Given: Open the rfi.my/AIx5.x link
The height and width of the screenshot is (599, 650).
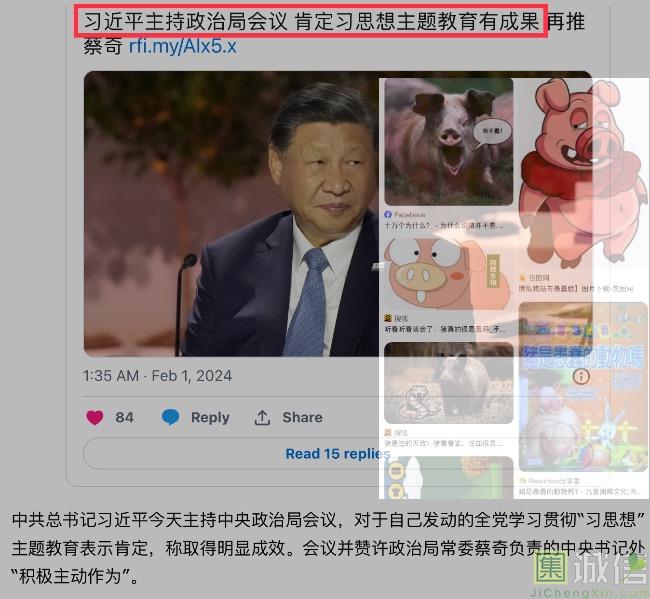Looking at the screenshot, I should (x=182, y=46).
